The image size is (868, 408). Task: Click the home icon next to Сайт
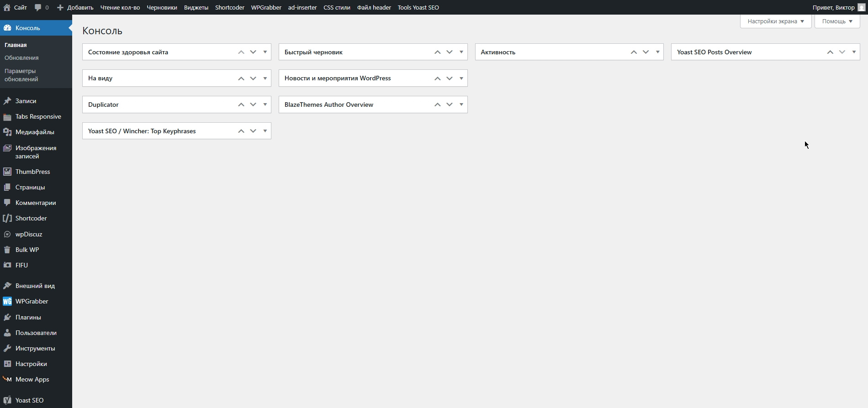[x=7, y=7]
